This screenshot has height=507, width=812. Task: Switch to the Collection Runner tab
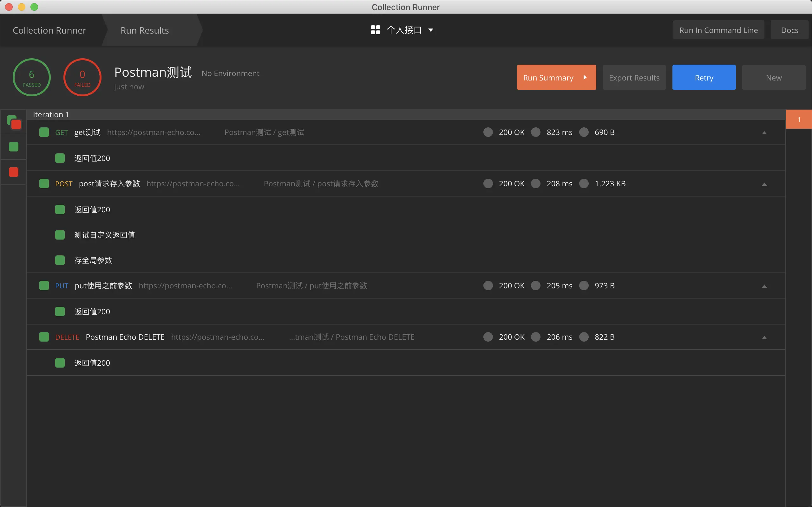[x=49, y=30]
